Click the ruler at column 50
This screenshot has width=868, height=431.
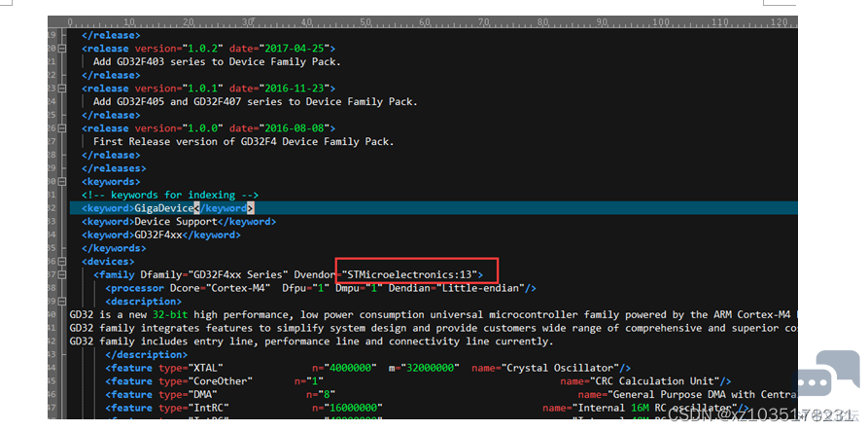point(365,22)
